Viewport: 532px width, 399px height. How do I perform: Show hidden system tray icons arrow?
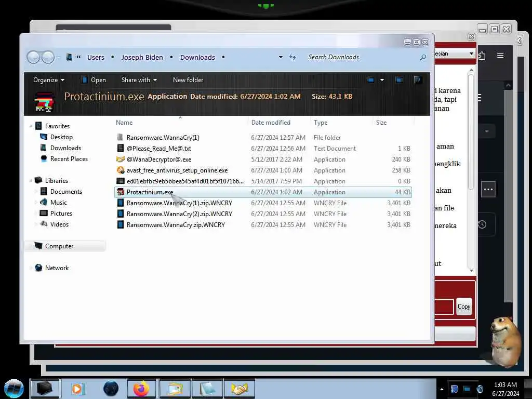442,389
